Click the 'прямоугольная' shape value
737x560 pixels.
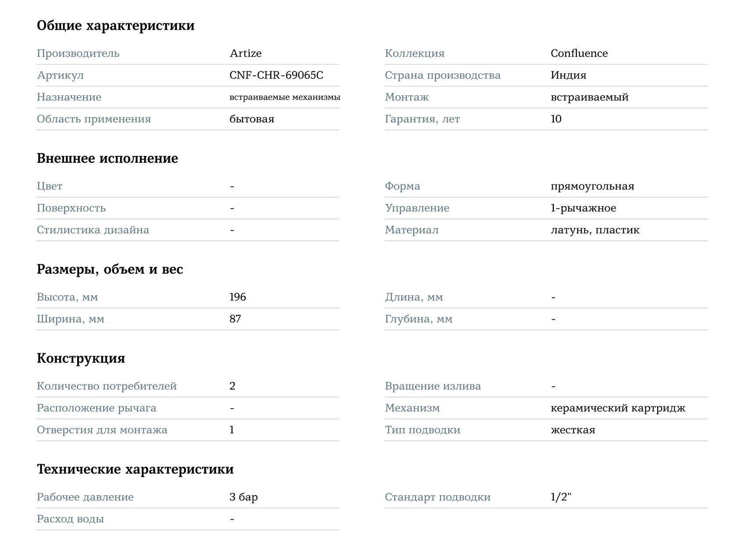click(592, 186)
